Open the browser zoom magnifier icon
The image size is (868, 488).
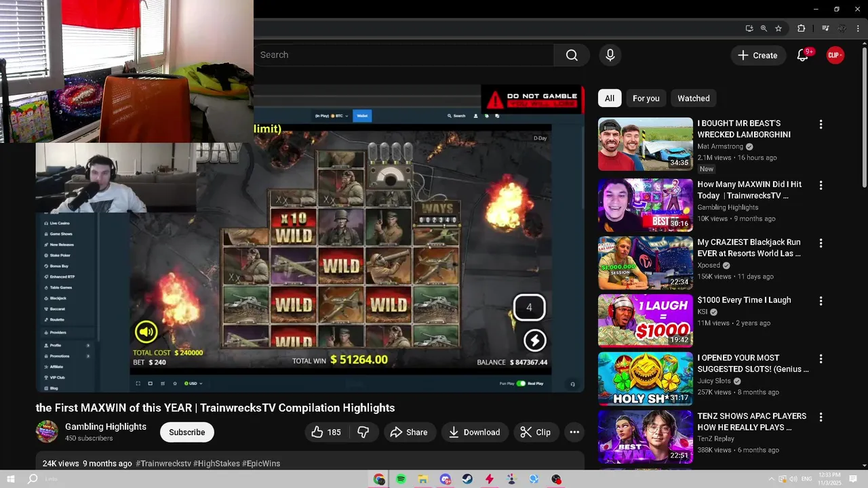[764, 28]
